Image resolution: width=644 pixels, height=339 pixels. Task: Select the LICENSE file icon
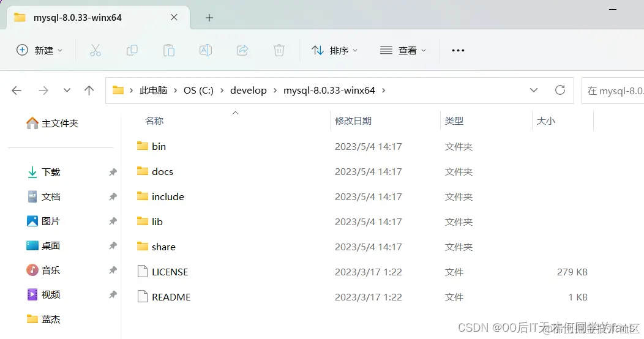coord(143,271)
